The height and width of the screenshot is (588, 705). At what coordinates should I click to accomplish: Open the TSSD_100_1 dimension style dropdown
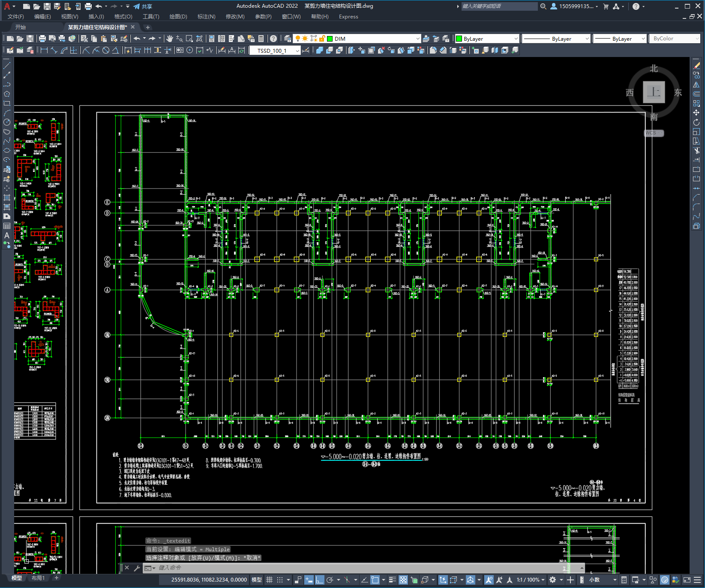tap(297, 51)
